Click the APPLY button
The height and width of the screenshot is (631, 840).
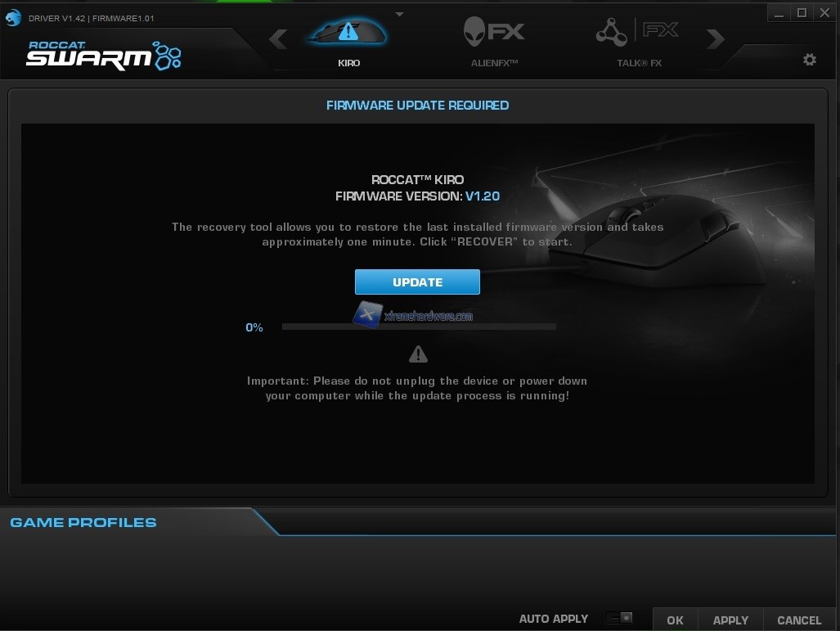pos(730,620)
